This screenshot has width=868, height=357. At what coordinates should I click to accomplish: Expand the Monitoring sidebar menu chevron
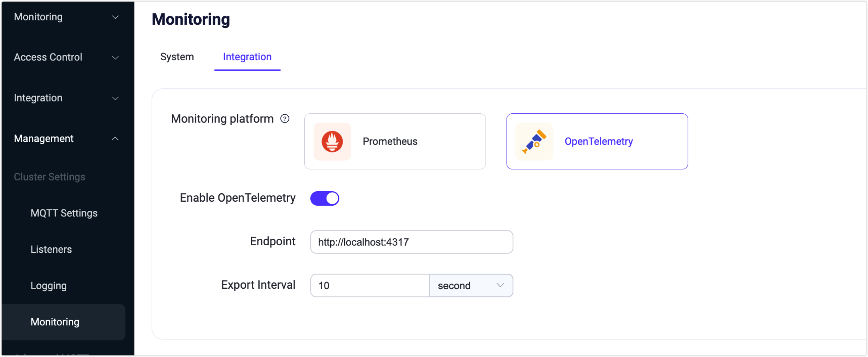click(x=115, y=17)
